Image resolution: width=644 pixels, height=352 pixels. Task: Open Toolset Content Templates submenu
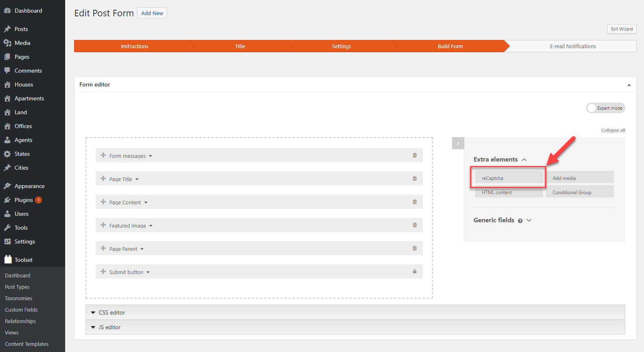click(26, 344)
